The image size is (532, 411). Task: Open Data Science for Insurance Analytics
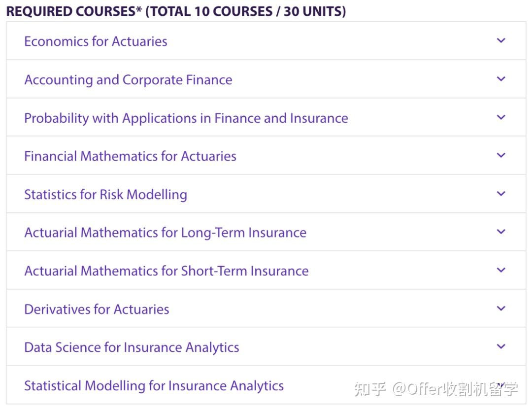click(132, 347)
